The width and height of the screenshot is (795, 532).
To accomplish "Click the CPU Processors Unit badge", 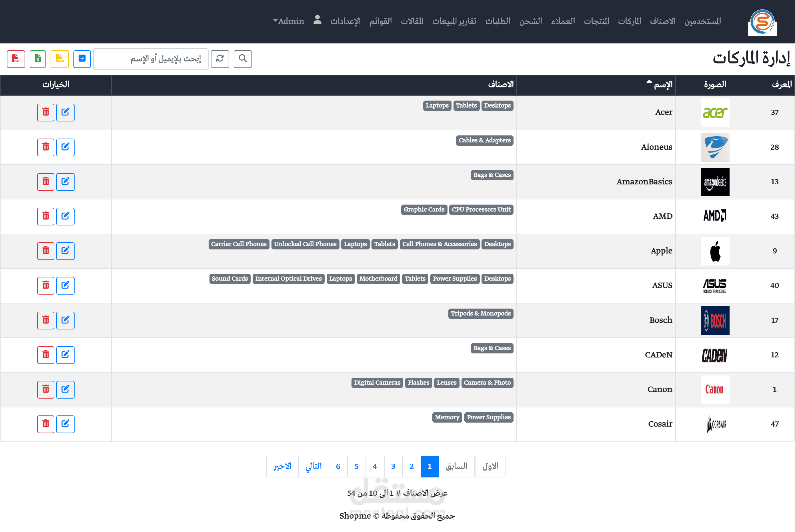I will click(481, 209).
